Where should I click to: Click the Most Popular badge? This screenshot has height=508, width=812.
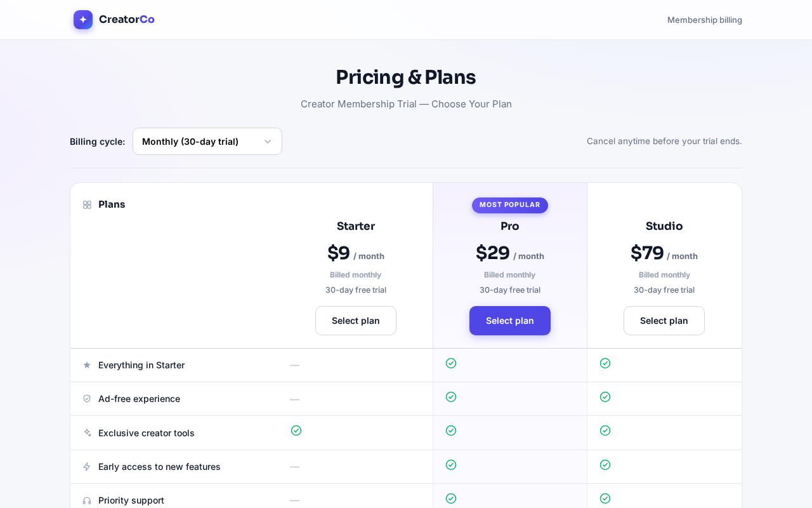click(x=510, y=205)
